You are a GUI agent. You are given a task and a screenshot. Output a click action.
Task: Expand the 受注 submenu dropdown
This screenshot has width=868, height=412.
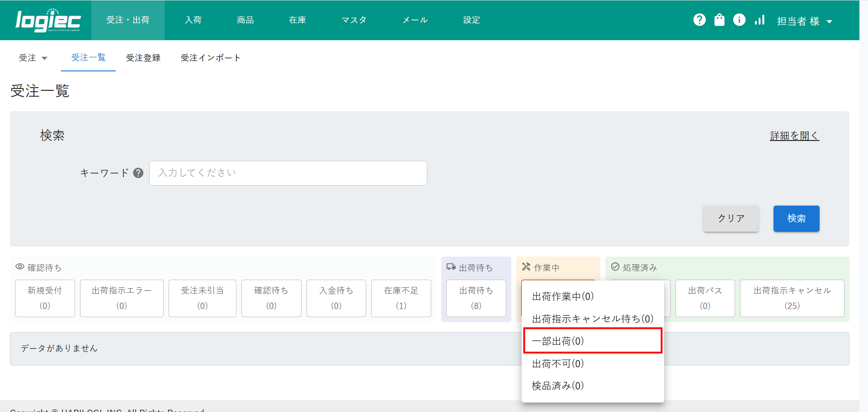click(33, 58)
